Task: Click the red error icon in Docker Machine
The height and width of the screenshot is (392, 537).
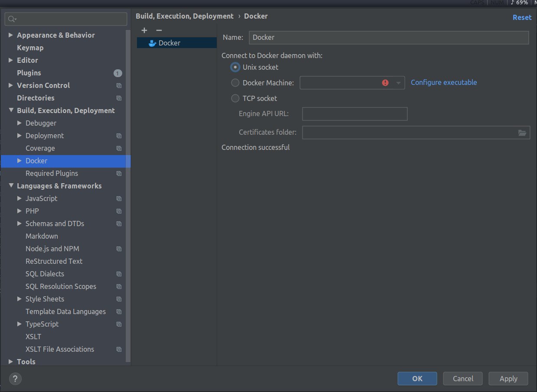Action: 385,83
